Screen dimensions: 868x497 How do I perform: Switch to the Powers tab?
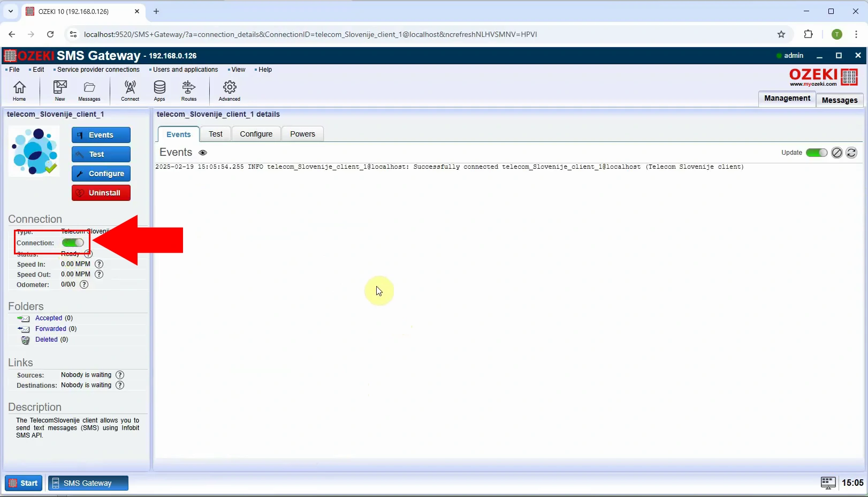(303, 134)
